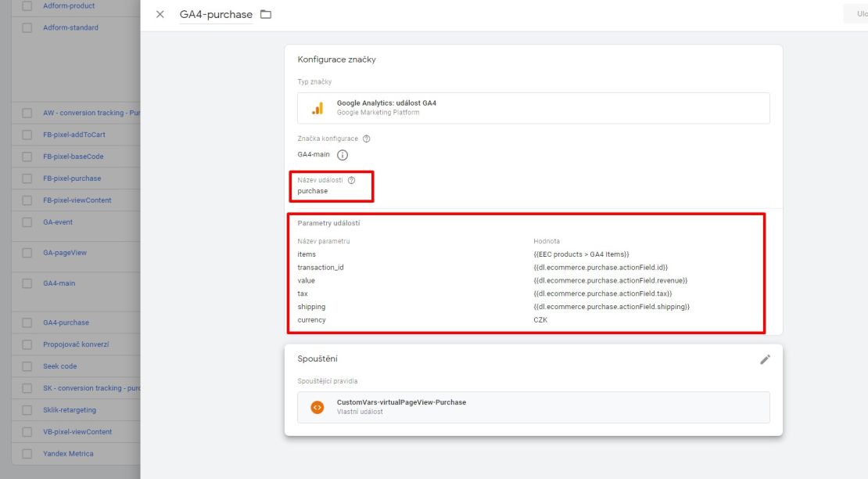The width and height of the screenshot is (868, 479).
Task: Toggle the Seek code checkbox
Action: [x=27, y=366]
